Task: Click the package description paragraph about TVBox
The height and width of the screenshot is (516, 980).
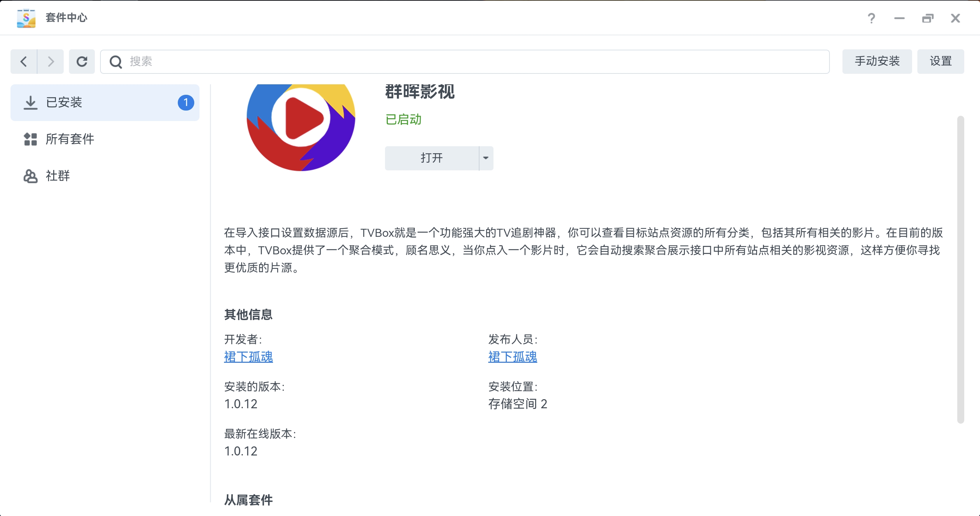Action: [x=583, y=250]
